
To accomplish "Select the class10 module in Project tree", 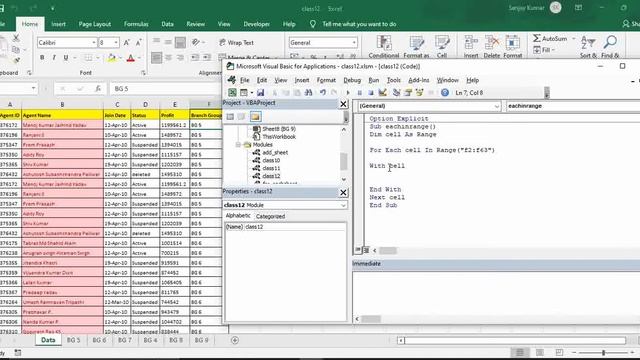I will click(271, 160).
